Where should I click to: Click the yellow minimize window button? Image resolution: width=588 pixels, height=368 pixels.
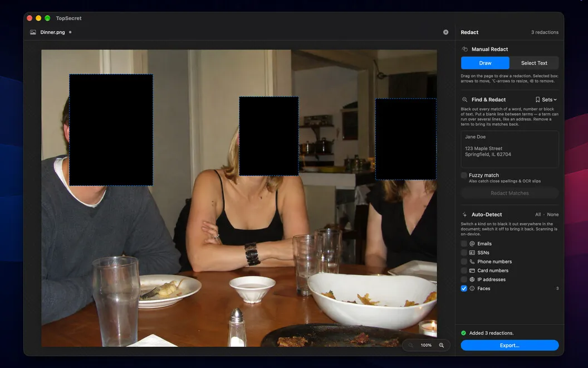(38, 18)
